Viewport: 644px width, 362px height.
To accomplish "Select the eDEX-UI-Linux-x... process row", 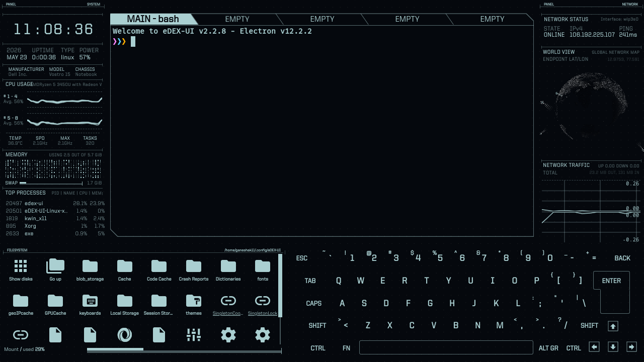I will [55, 211].
